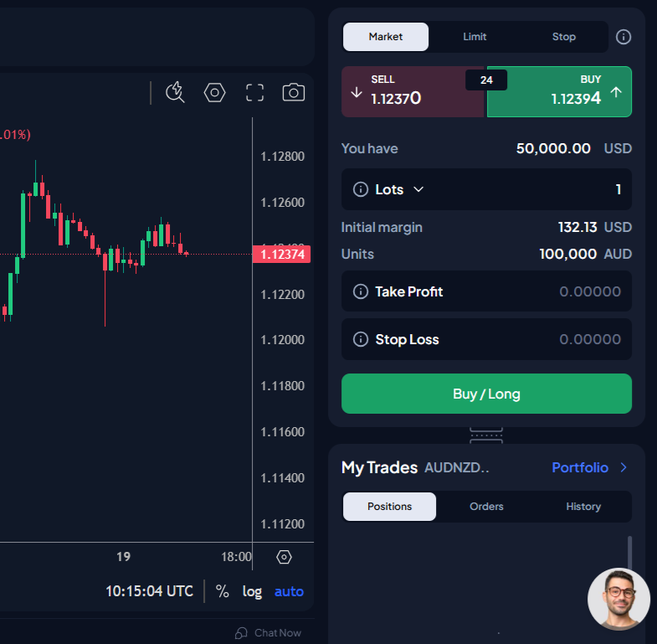Toggle auto scale on chart
Screen dimensions: 657x644
(x=289, y=591)
